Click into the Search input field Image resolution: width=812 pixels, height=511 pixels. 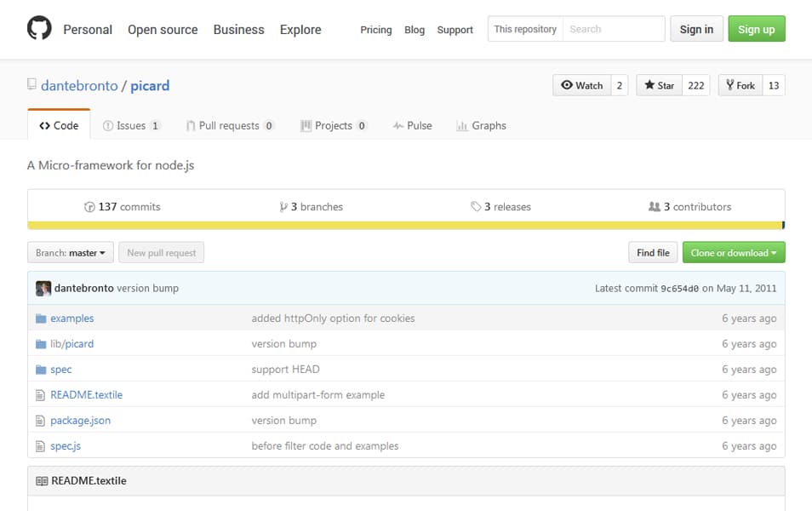pyautogui.click(x=613, y=29)
